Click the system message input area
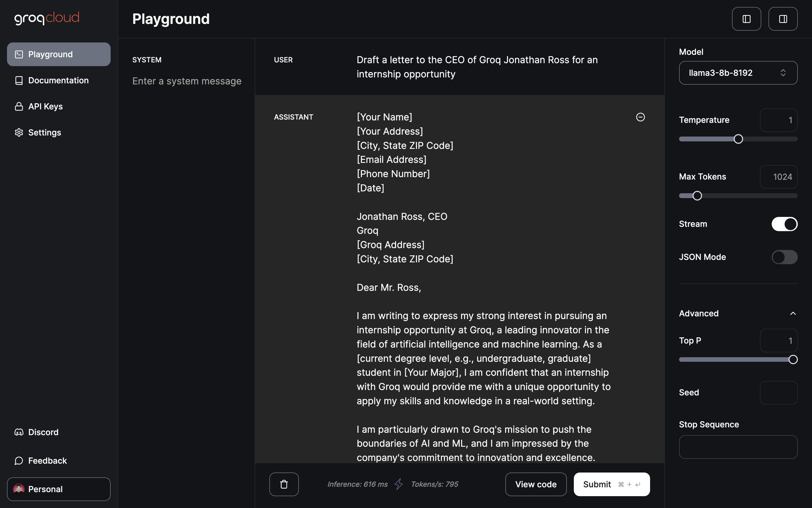812x508 pixels. [187, 81]
